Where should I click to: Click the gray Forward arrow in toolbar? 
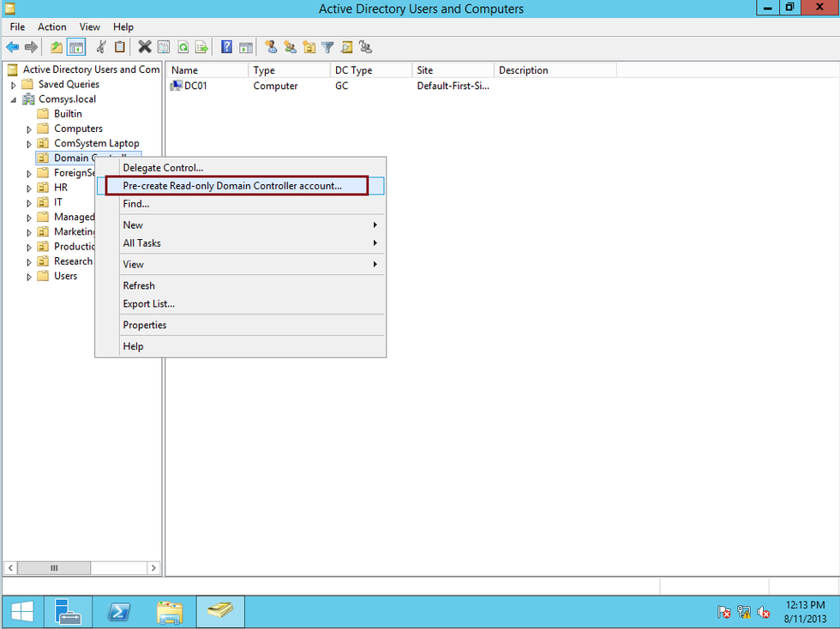[x=31, y=47]
